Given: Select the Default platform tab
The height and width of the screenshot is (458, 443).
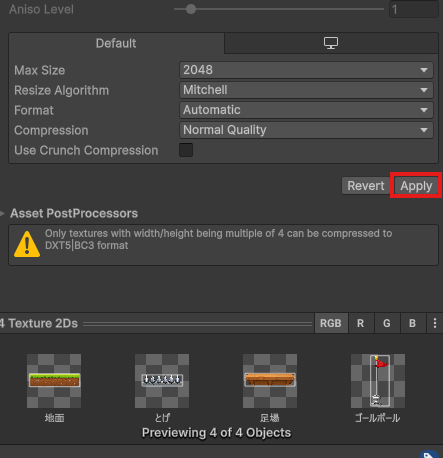Looking at the screenshot, I should (x=116, y=43).
